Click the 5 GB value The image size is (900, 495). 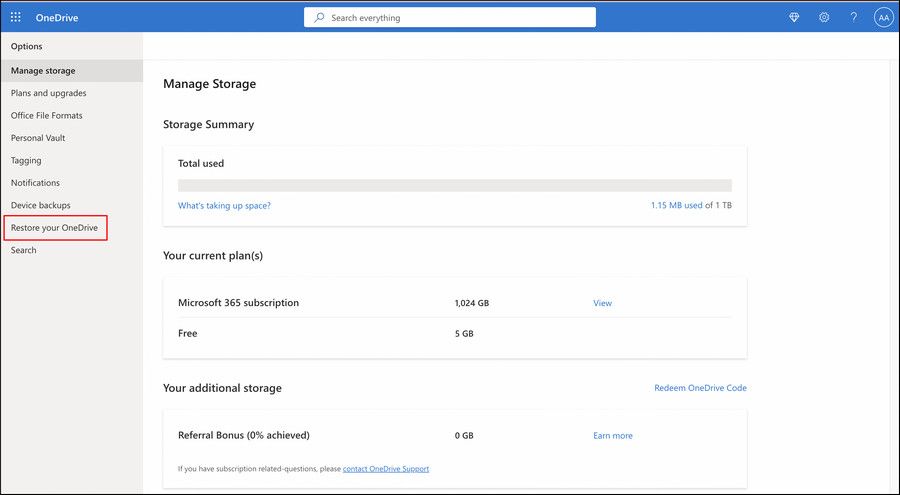pos(464,334)
